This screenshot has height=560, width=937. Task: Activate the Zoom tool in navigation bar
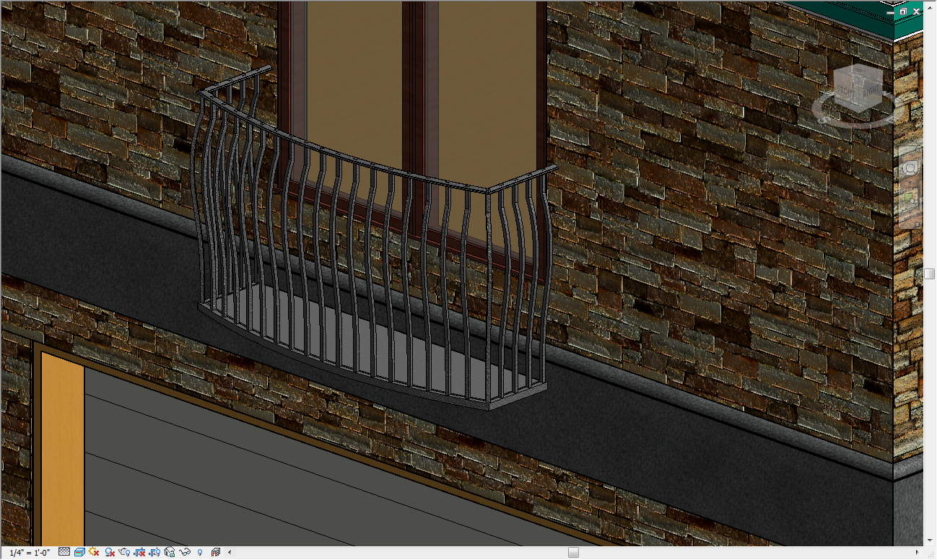tap(910, 197)
